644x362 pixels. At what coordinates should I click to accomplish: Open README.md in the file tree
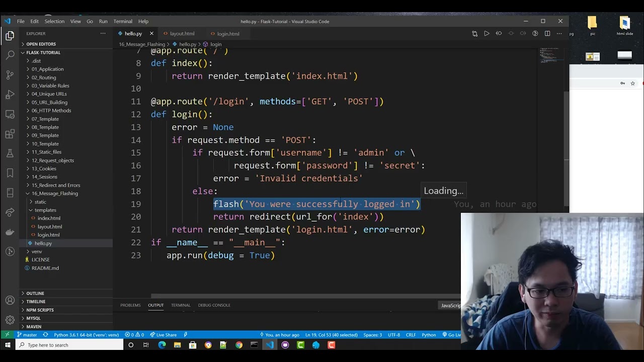tap(45, 268)
